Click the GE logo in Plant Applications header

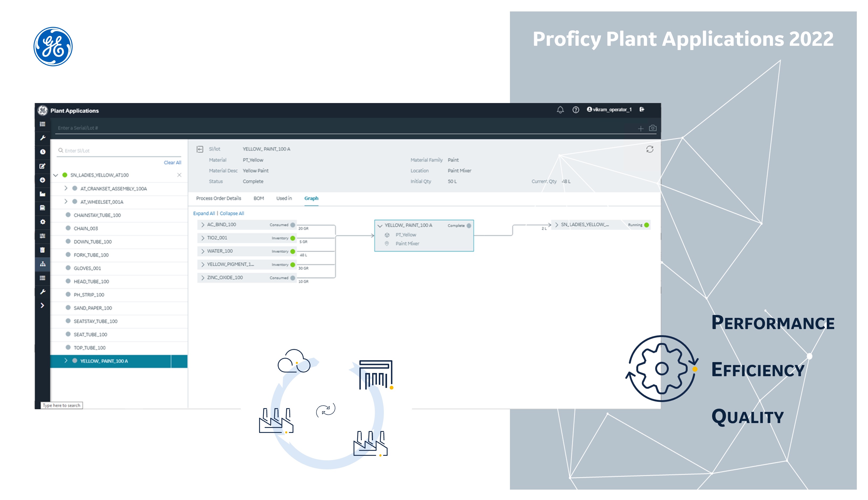pos(43,110)
